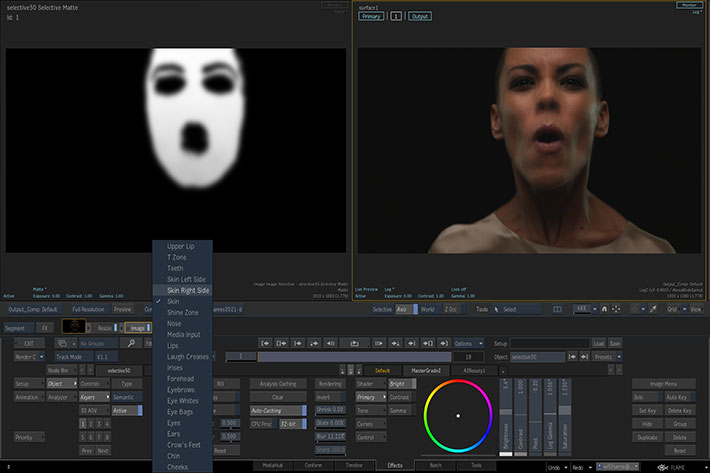Switch to the MediaHub tab

point(273,466)
